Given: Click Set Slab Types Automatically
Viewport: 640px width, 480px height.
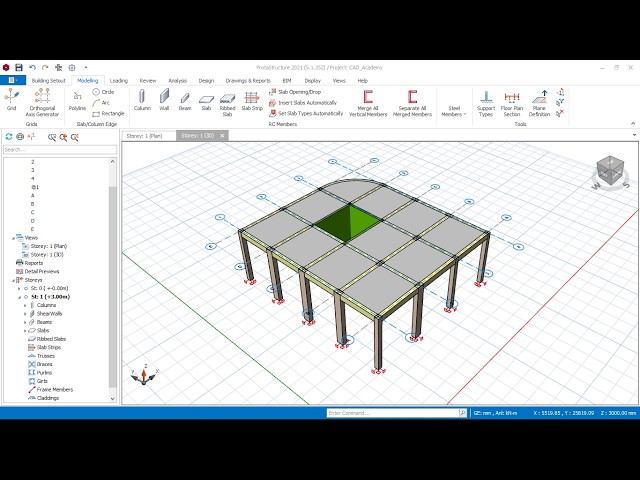Looking at the screenshot, I should 306,113.
